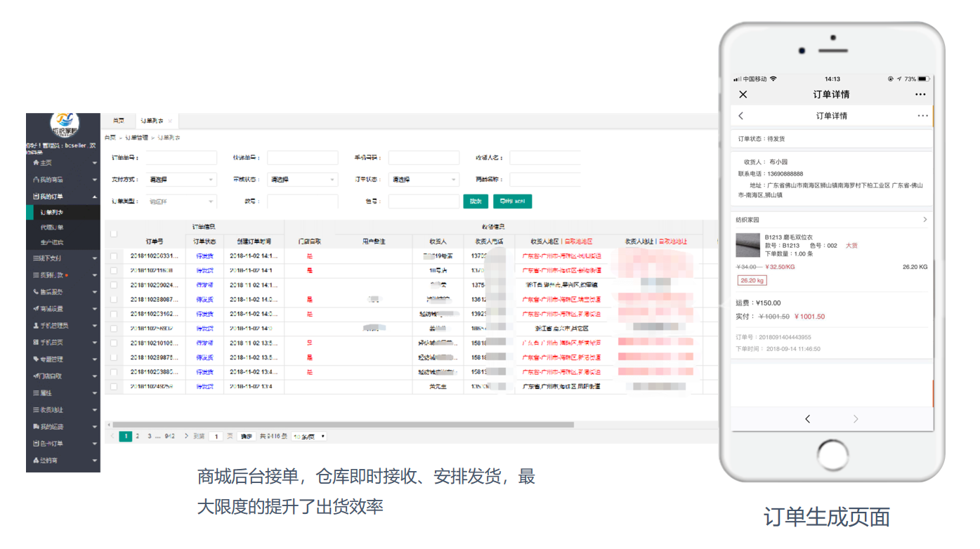
Task: Switch to the 首页 tab
Action: (x=119, y=121)
